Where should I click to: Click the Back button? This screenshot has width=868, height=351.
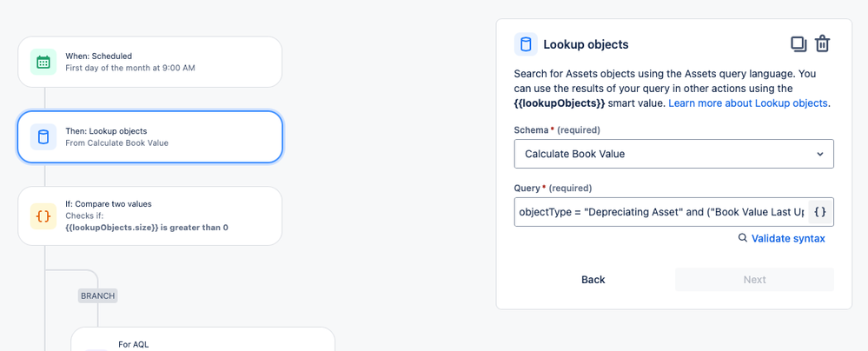[x=593, y=280]
